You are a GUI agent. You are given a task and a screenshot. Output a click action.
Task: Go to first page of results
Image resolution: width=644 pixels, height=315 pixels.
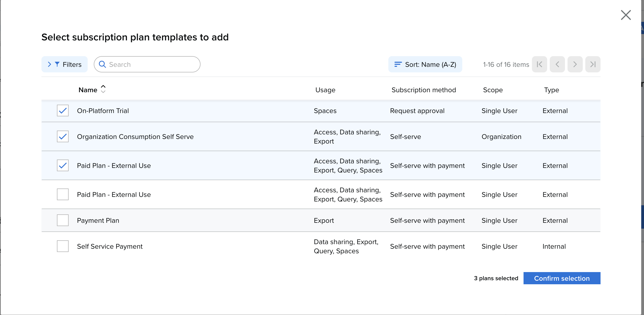coord(539,64)
